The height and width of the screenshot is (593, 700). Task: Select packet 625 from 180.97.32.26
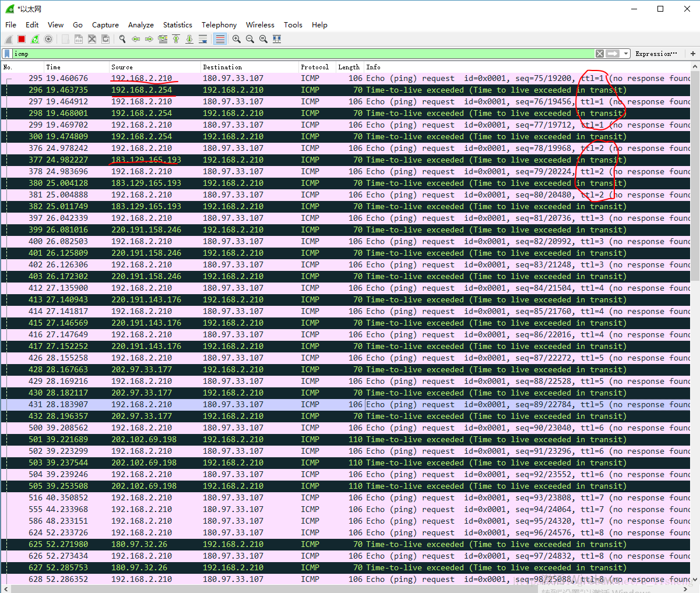pos(346,544)
